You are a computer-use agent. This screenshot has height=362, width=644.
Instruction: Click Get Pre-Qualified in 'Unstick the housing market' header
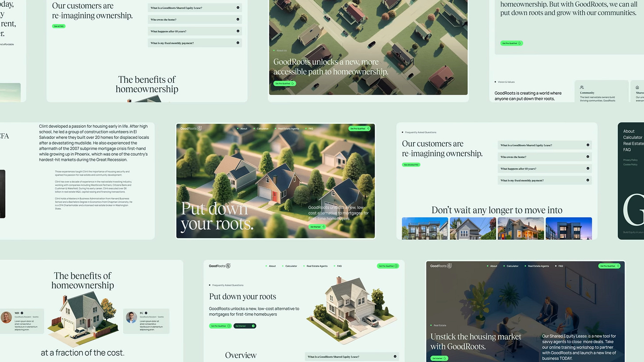tap(609, 266)
